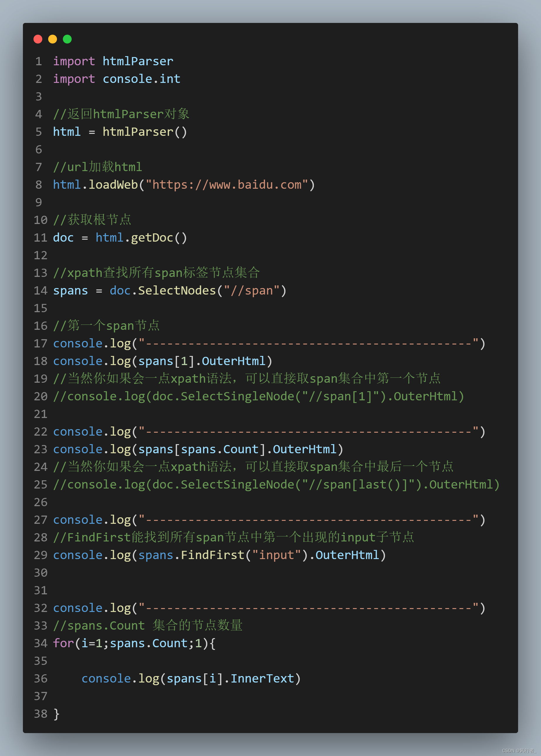
Task: Click the yellow minimize dot
Action: tap(53, 39)
